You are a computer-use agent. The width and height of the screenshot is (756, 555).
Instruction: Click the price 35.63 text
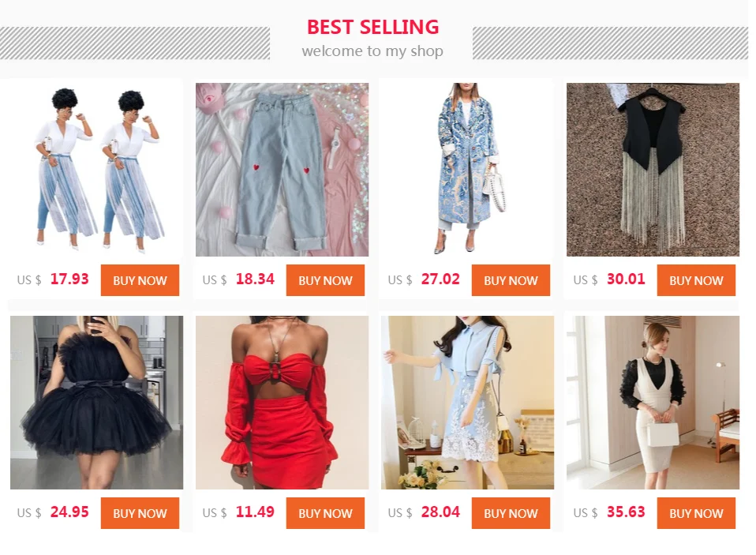[625, 512]
